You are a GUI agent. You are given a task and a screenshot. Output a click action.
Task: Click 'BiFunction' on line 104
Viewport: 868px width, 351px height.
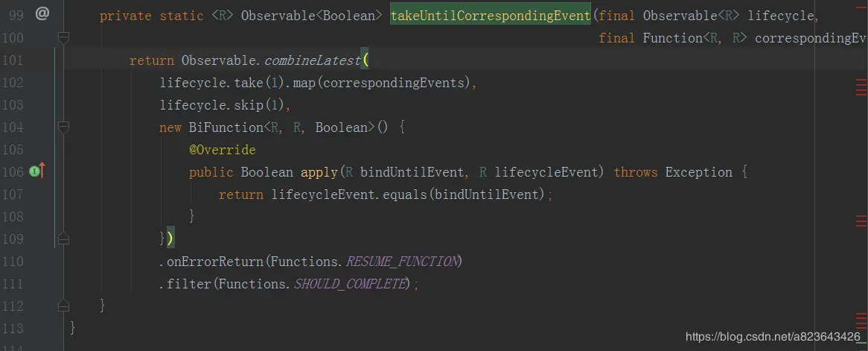click(x=226, y=127)
